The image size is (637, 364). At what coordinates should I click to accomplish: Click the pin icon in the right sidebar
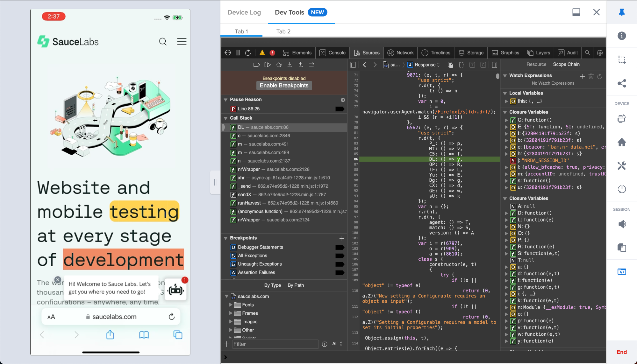(622, 12)
